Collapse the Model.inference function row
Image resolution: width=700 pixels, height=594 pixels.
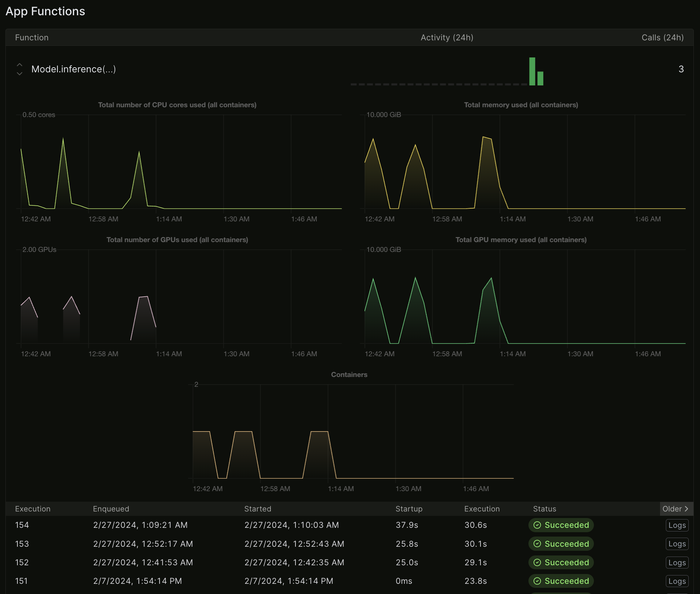click(x=20, y=69)
